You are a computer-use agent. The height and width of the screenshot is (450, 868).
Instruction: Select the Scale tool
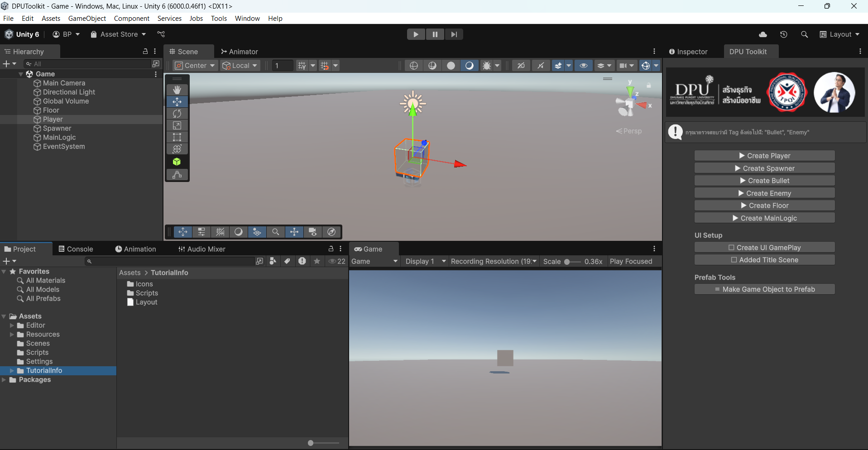tap(177, 125)
